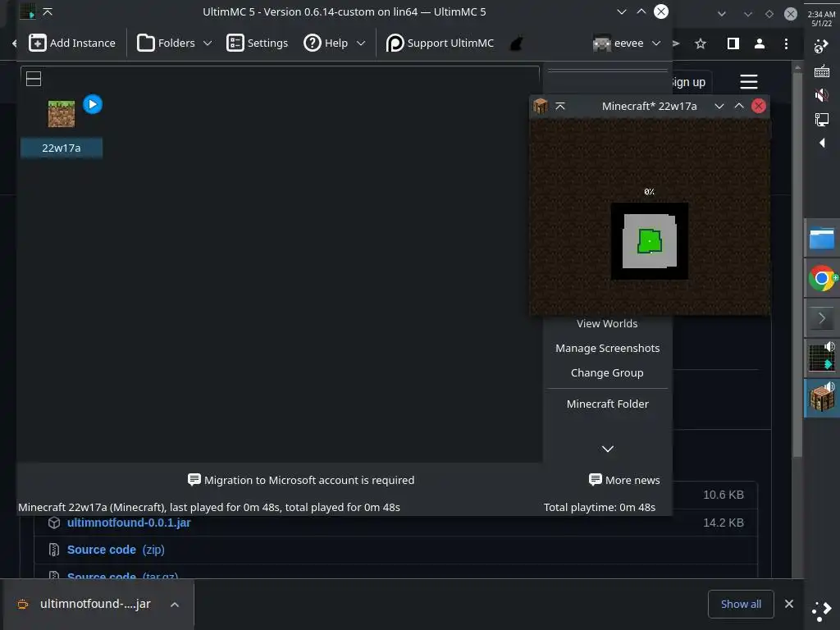Bookmark page with the star icon
840x630 pixels.
coord(701,43)
